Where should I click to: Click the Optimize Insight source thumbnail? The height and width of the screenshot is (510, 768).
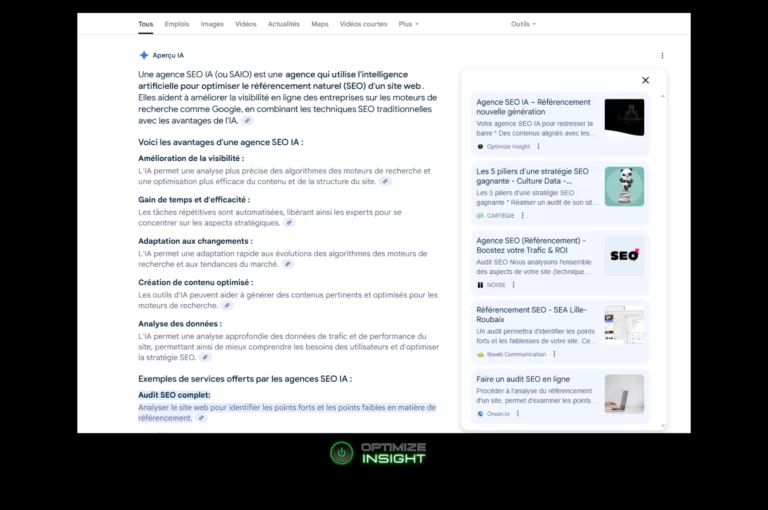pyautogui.click(x=624, y=117)
